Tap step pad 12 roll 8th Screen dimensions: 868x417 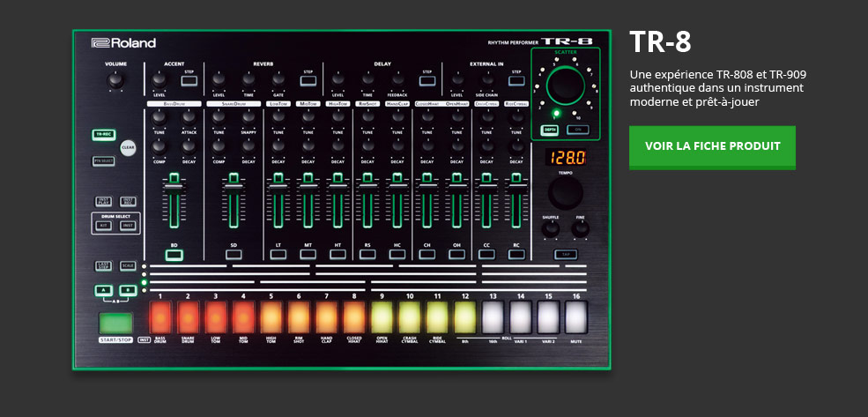click(465, 316)
